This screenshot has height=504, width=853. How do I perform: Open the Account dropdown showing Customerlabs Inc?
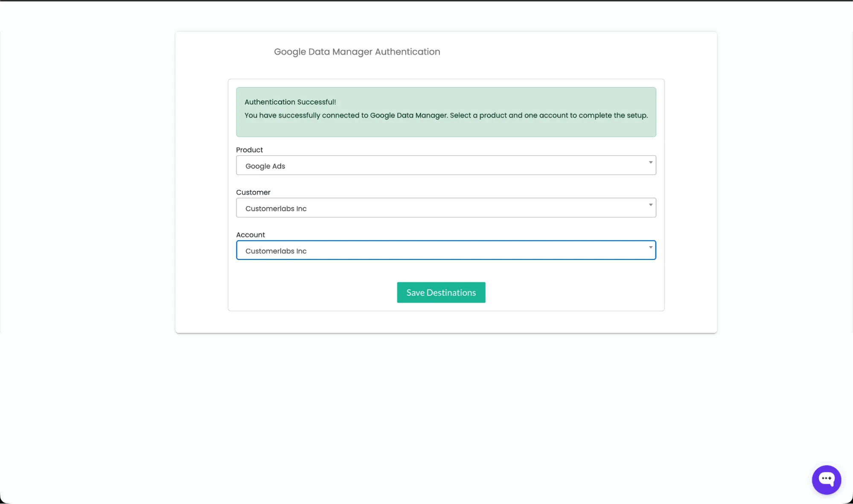click(x=446, y=250)
